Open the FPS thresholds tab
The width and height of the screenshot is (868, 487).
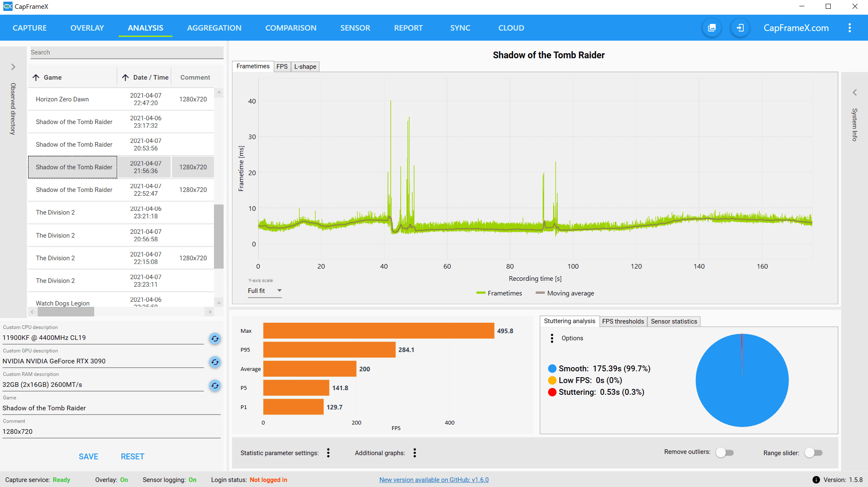(x=623, y=321)
